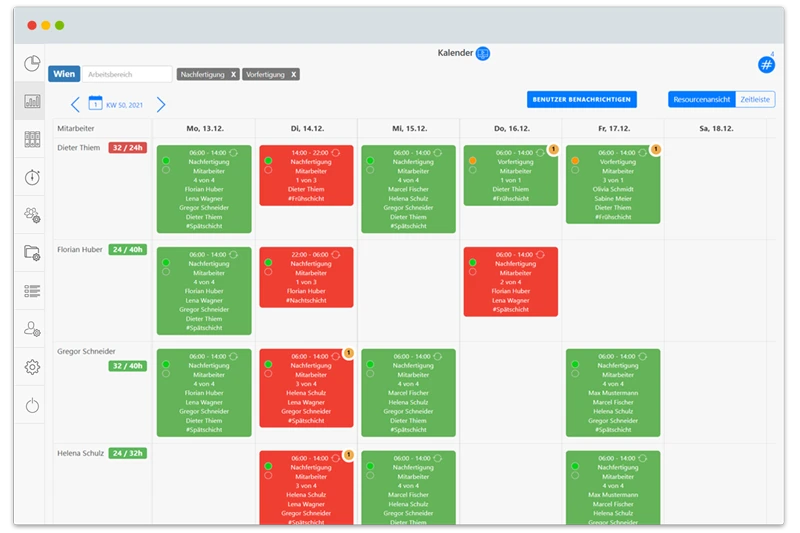Image resolution: width=800 pixels, height=533 pixels.
Task: Go to next week with right chevron
Action: point(161,104)
